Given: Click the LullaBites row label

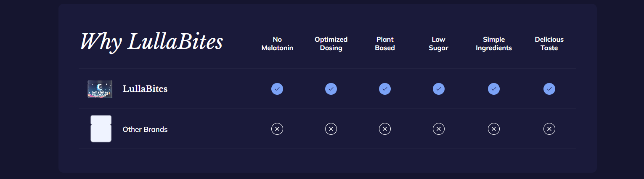Looking at the screenshot, I should 145,89.
